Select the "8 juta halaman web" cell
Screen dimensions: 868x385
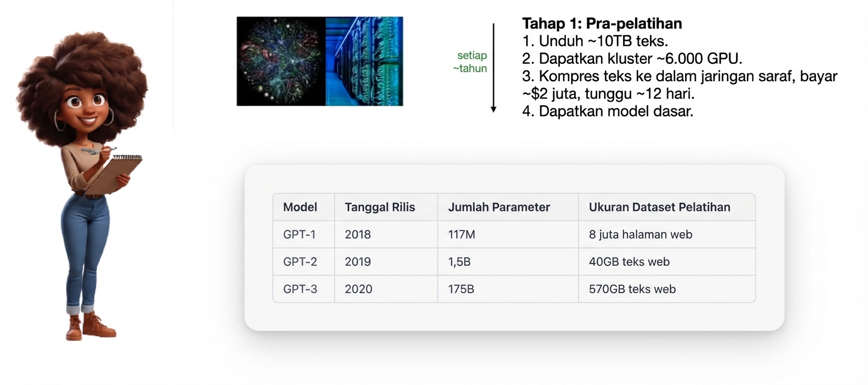click(x=640, y=234)
